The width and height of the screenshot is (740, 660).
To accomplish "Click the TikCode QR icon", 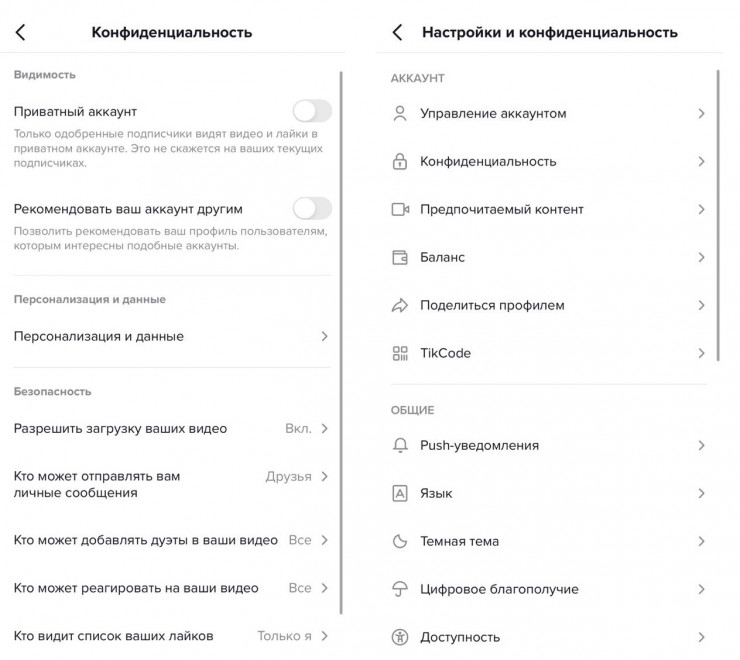I will coord(400,353).
